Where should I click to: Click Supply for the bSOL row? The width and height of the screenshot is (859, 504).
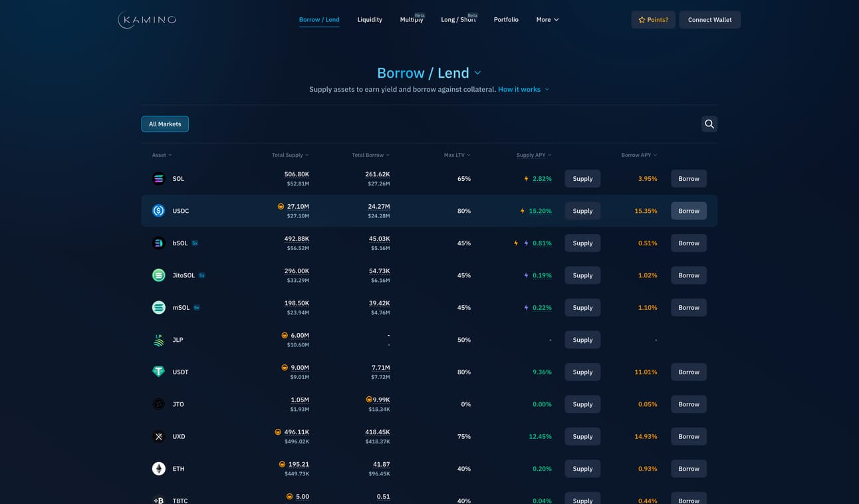pyautogui.click(x=582, y=243)
